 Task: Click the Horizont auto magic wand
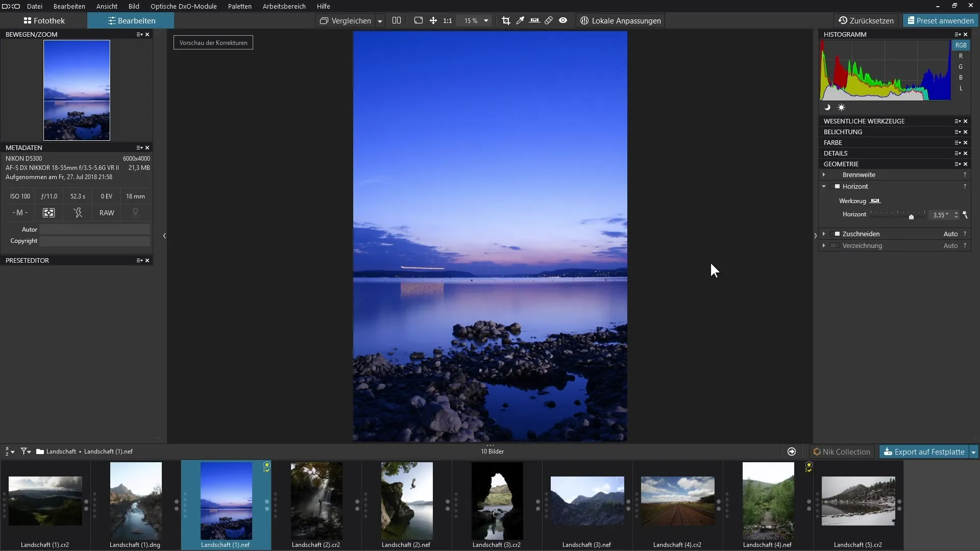(965, 215)
